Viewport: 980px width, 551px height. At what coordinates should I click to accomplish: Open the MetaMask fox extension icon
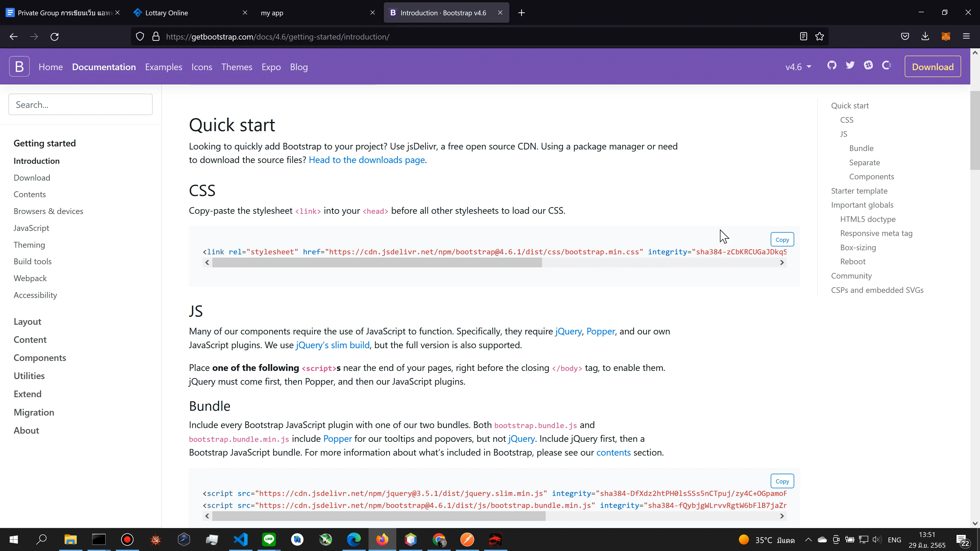coord(946,36)
